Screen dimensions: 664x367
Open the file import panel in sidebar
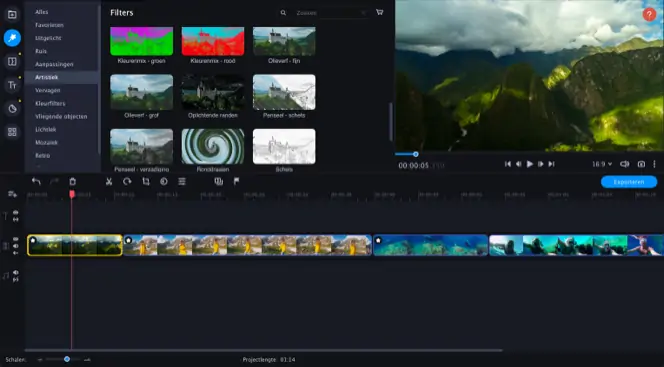[x=12, y=15]
